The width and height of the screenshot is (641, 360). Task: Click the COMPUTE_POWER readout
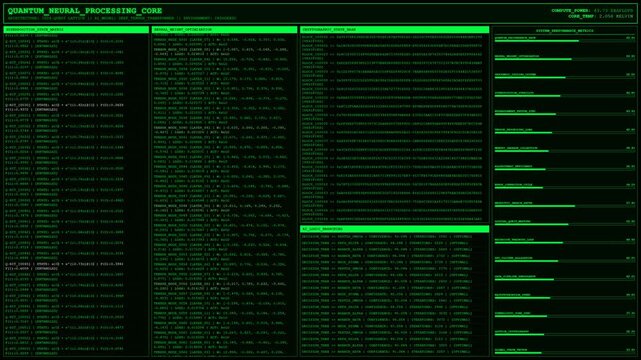coord(592,11)
